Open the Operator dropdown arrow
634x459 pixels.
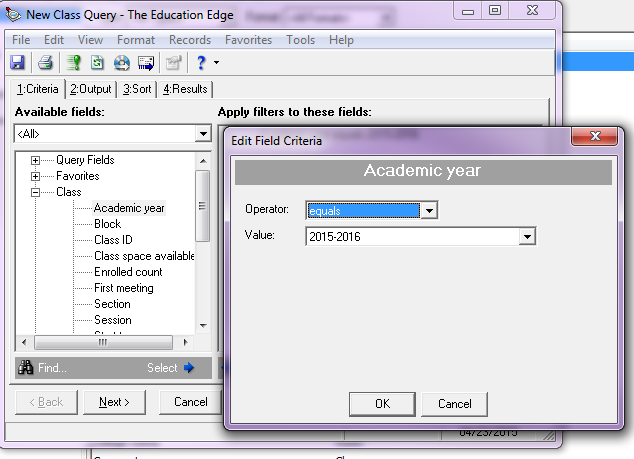(429, 210)
